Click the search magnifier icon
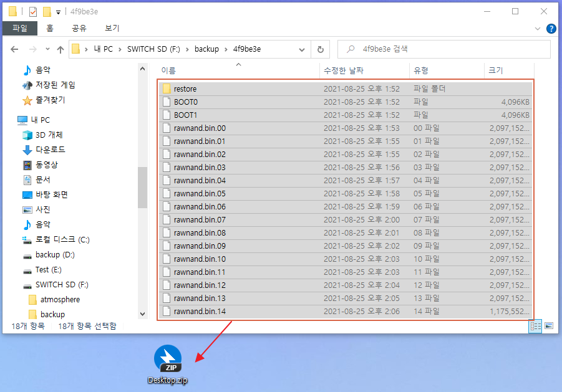The width and height of the screenshot is (562, 392). tap(351, 49)
